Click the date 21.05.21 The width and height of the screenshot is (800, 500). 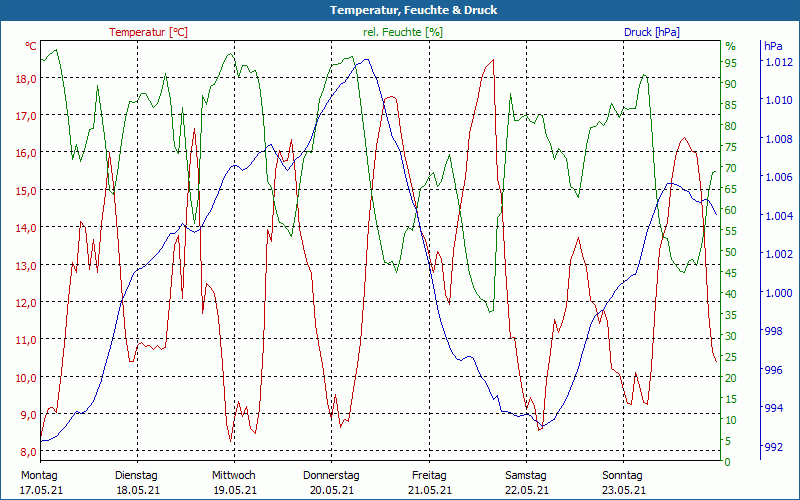point(430,490)
